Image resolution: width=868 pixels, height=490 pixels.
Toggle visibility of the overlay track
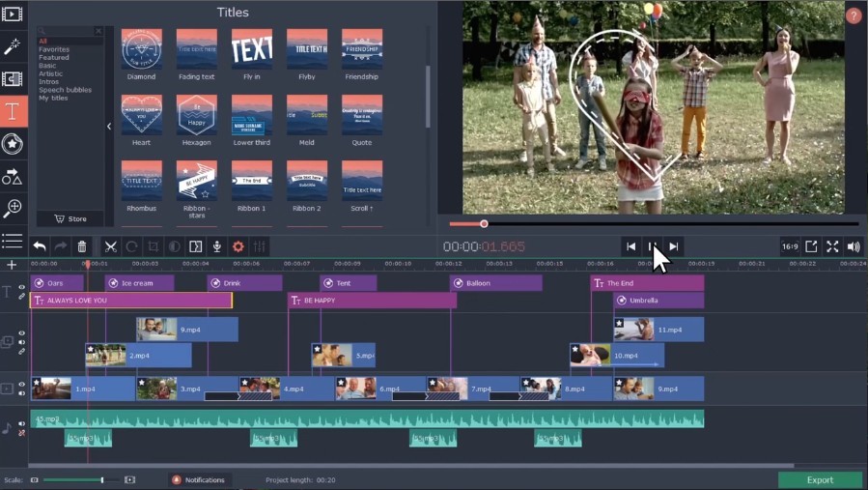tap(21, 333)
